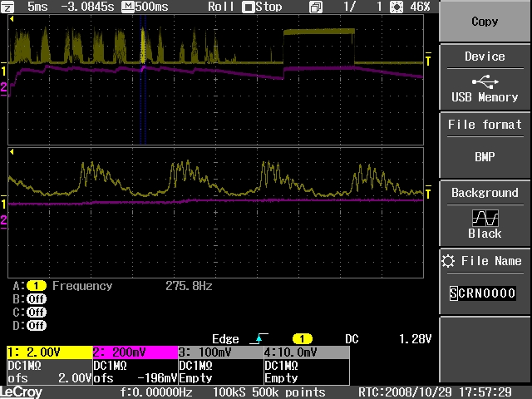Click the trigger level 1.28V value
The width and height of the screenshot is (532, 399).
click(415, 338)
